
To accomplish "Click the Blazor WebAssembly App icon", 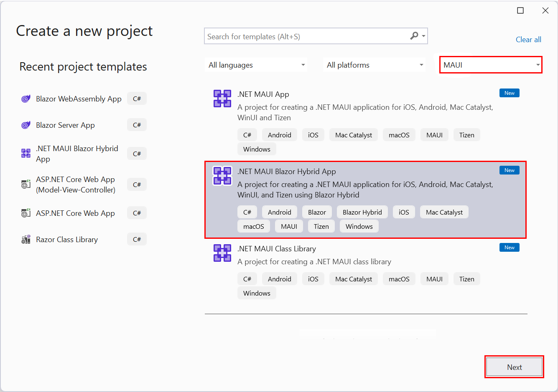I will pos(26,99).
